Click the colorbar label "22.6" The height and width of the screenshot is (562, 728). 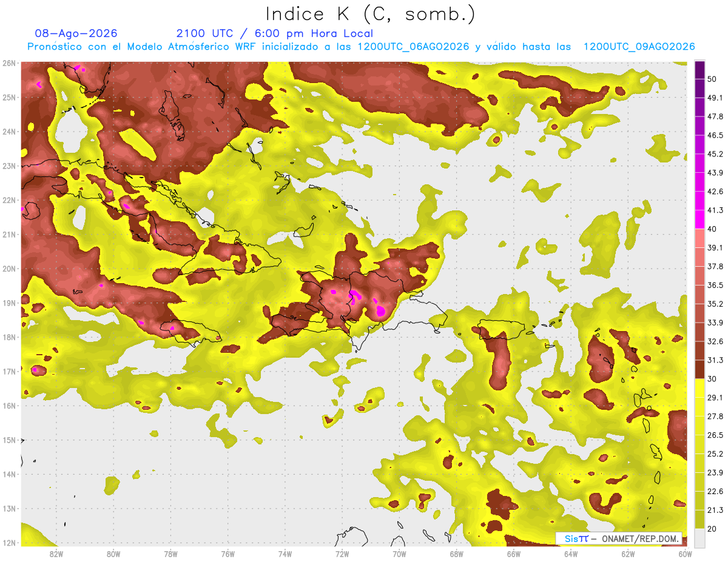pos(715,492)
